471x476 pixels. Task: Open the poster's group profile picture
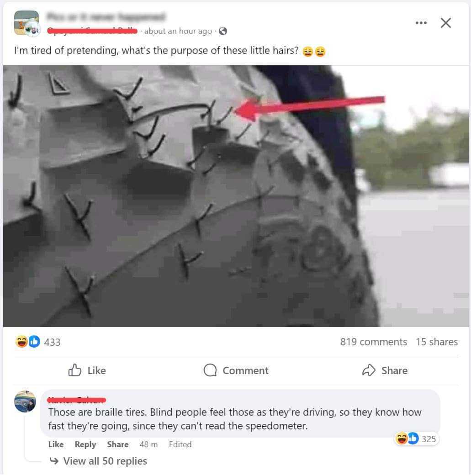26,23
